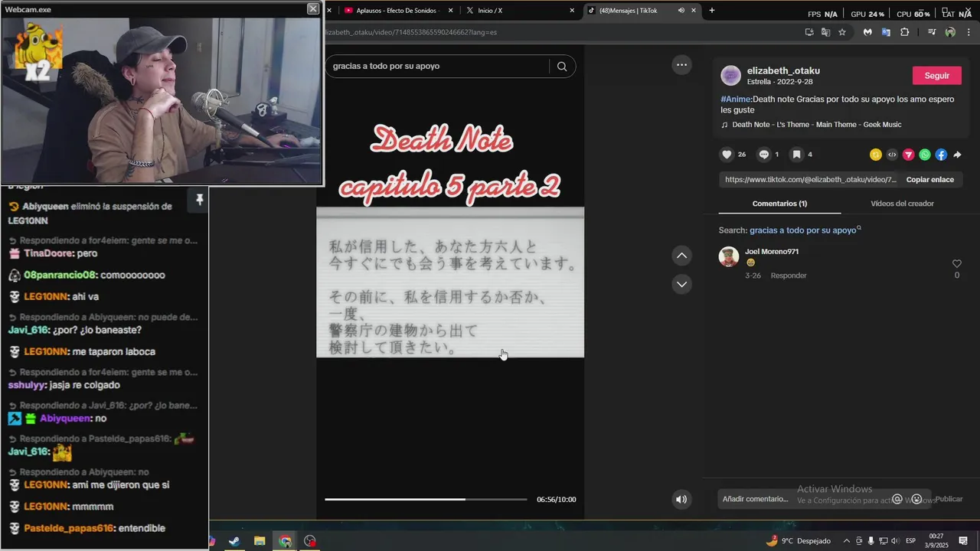Click Copiar enlace button
This screenshot has height=551, width=980.
929,180
